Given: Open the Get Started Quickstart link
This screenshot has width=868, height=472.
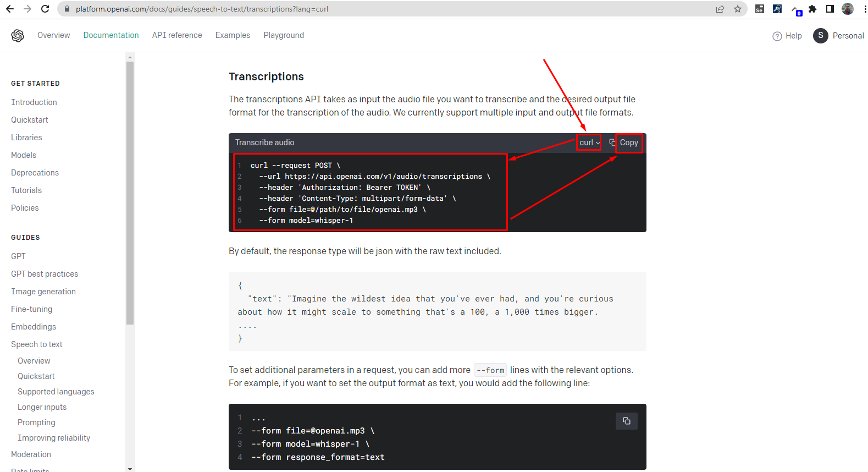Looking at the screenshot, I should point(30,120).
